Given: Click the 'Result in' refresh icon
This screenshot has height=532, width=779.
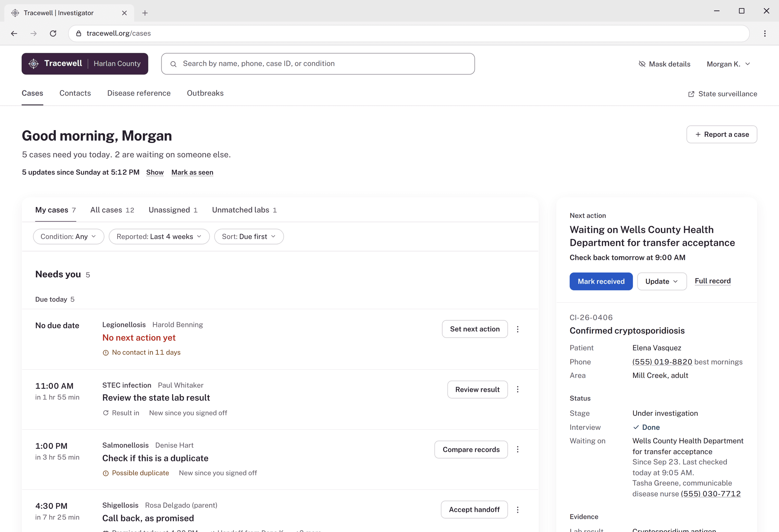Looking at the screenshot, I should [105, 413].
